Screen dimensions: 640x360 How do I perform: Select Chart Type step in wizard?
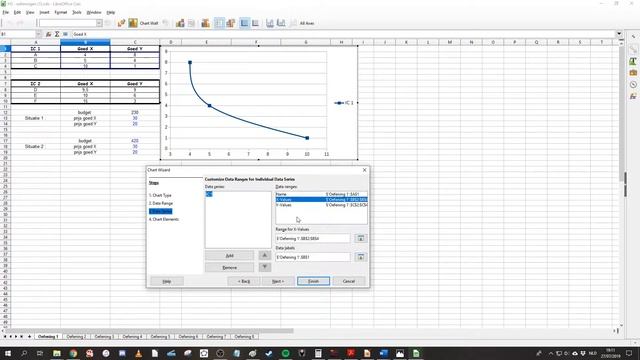tap(160, 196)
